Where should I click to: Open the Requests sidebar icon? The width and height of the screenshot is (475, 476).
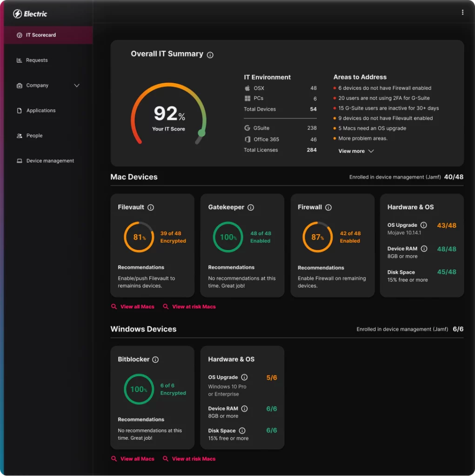click(x=20, y=59)
